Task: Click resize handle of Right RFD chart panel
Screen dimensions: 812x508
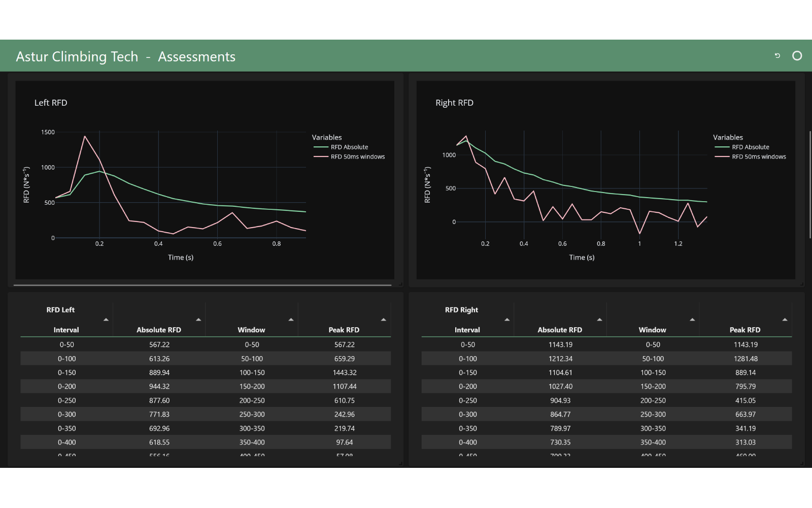Action: coord(802,283)
